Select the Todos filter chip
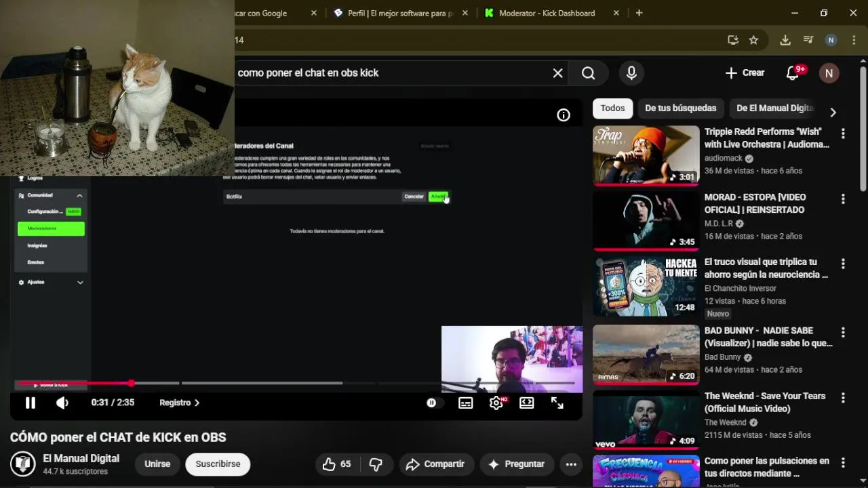This screenshot has height=488, width=868. [612, 108]
